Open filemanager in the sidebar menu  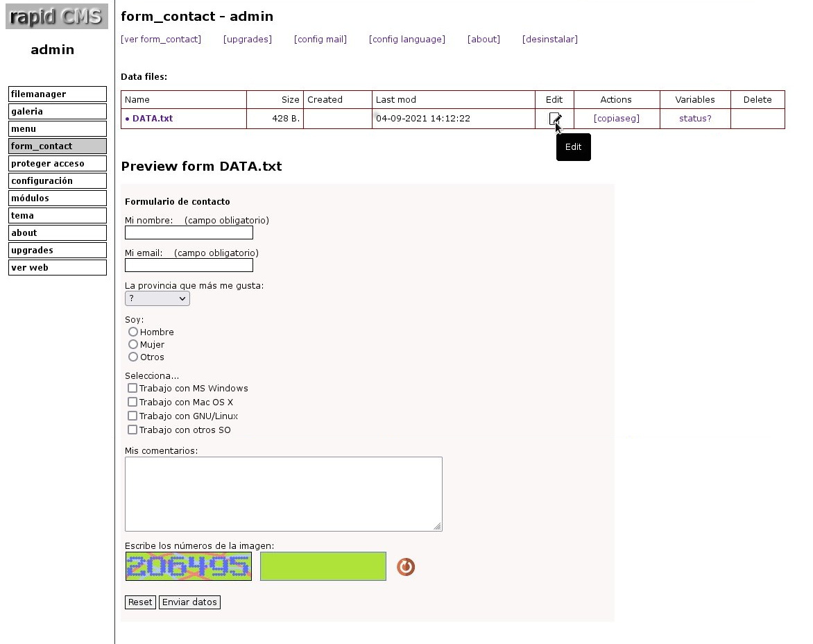click(58, 94)
